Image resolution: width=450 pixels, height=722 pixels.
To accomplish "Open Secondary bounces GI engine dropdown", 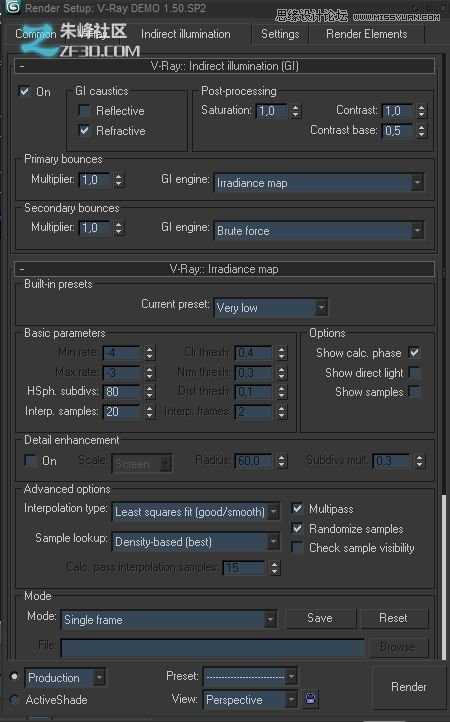I will [319, 230].
